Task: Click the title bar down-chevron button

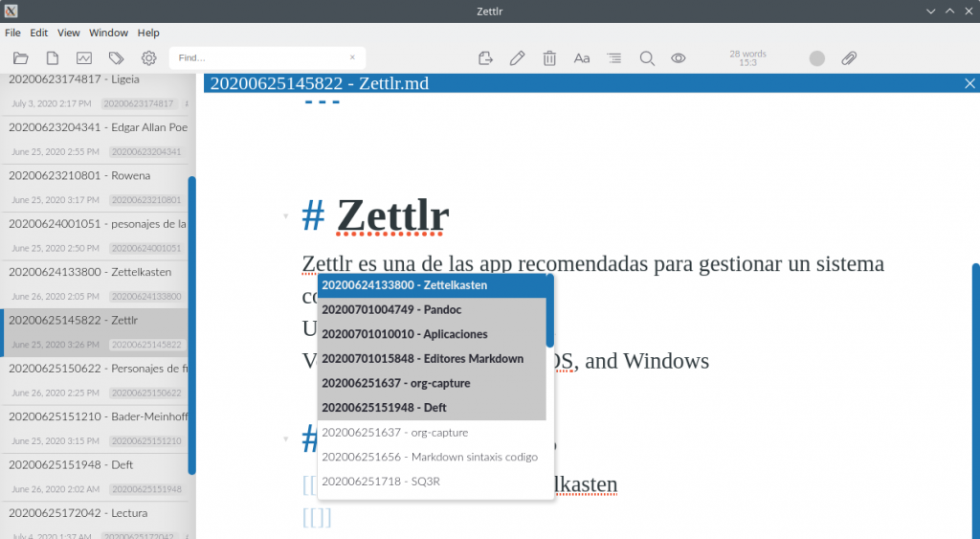Action: tap(930, 11)
